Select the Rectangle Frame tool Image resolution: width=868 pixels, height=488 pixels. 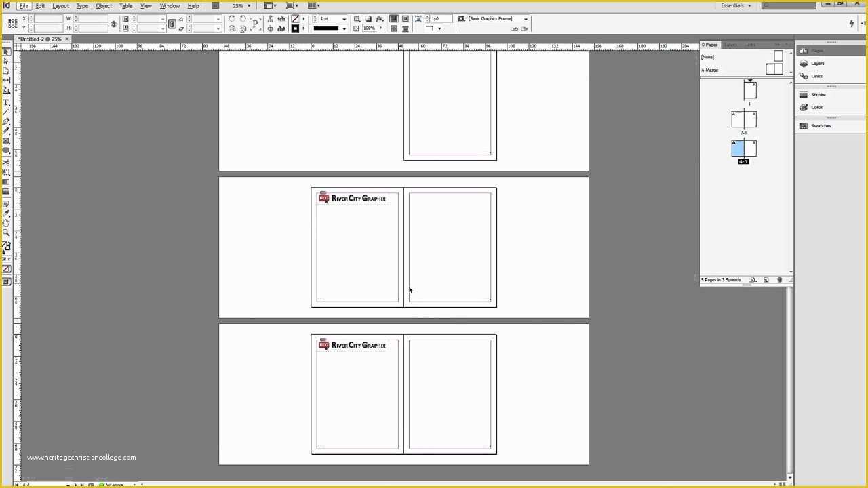[x=6, y=141]
